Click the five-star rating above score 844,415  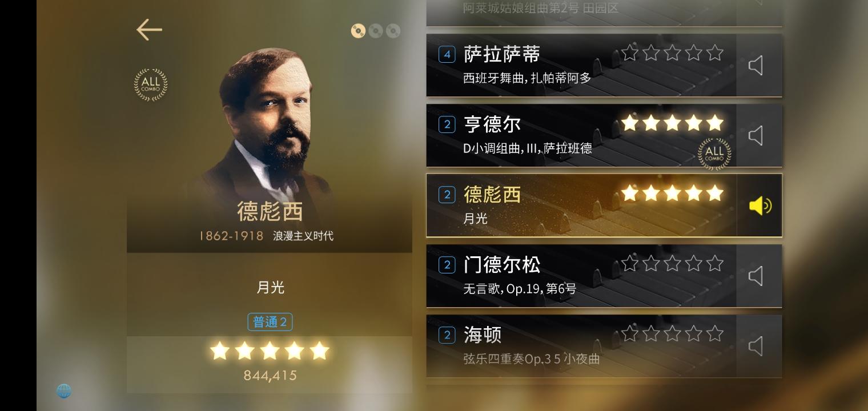[270, 350]
